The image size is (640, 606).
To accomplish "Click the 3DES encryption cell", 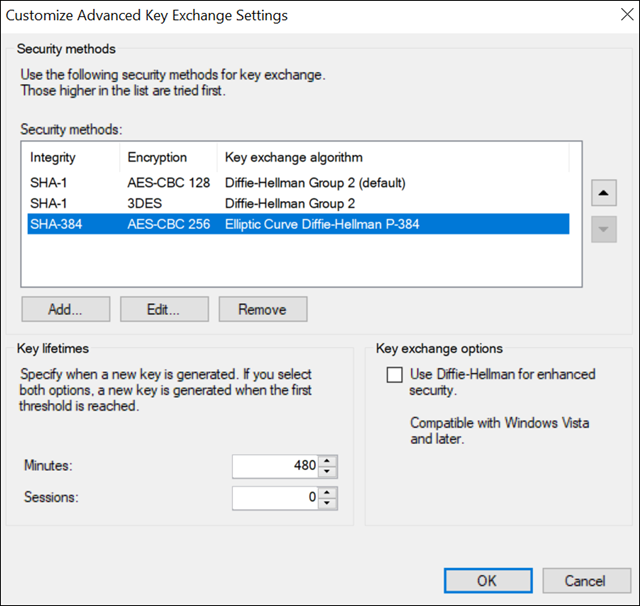I will pos(144,203).
